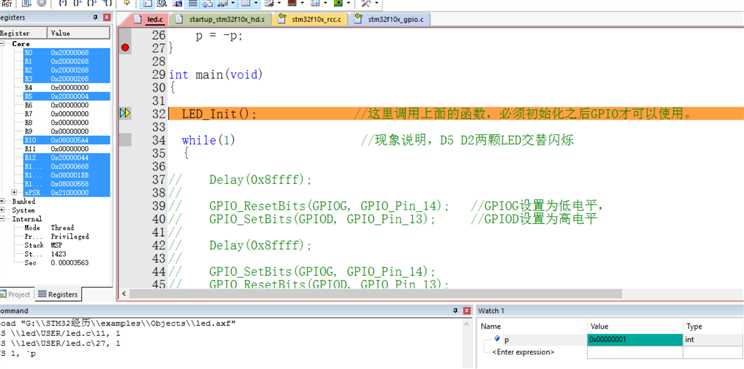Click the gray margin marker at line 34
Screen dimensions: 744x369
click(x=125, y=140)
